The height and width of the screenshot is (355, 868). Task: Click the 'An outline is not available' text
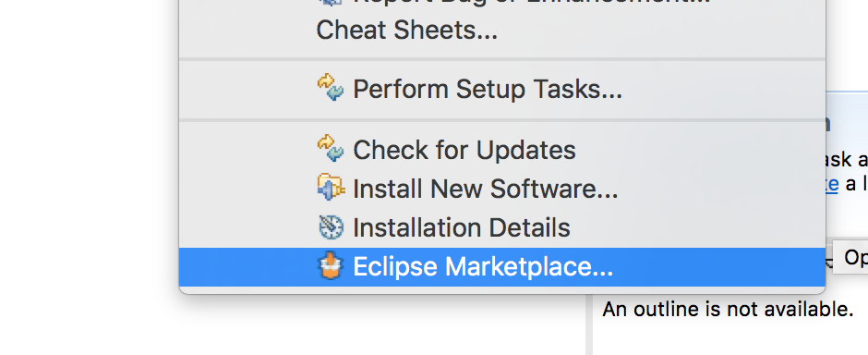(728, 309)
